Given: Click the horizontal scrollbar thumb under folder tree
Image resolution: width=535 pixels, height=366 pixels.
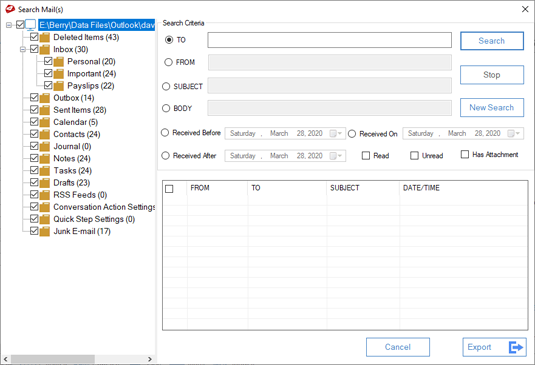Looking at the screenshot, I should (x=53, y=359).
